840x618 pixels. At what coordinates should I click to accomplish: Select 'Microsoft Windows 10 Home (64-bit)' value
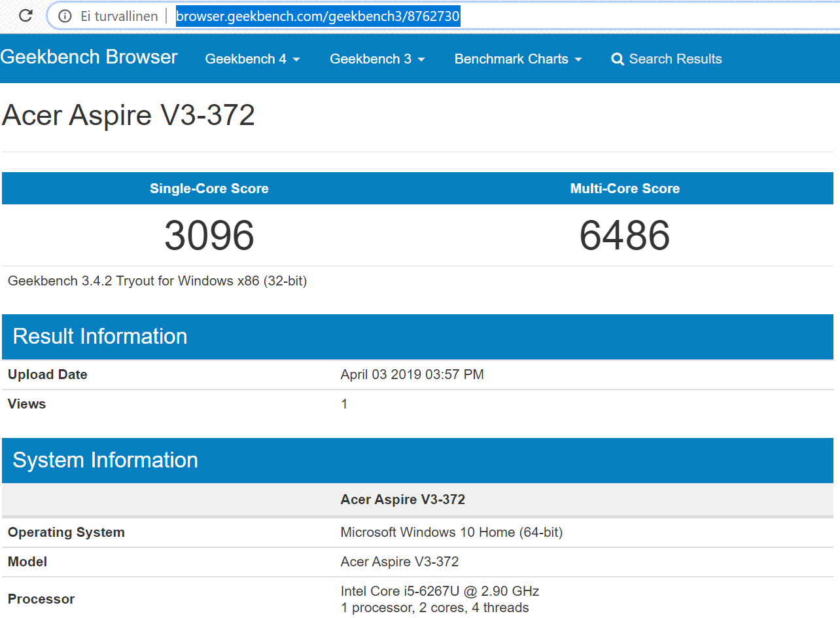(x=451, y=532)
